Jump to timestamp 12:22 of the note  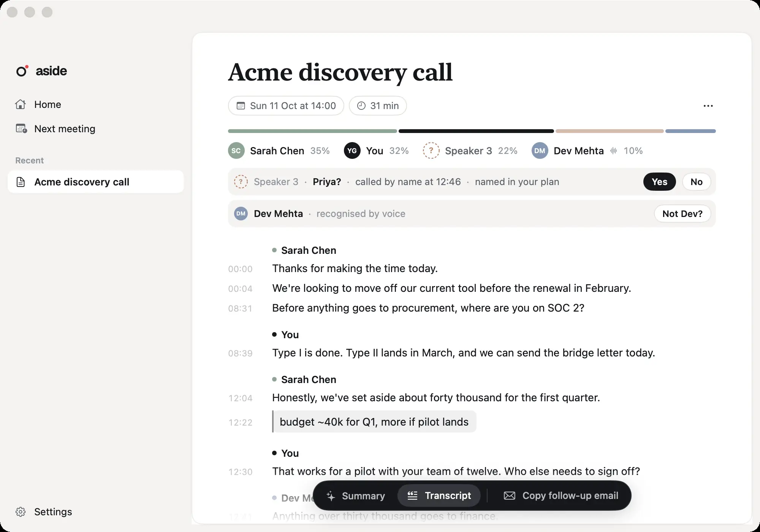pos(240,423)
